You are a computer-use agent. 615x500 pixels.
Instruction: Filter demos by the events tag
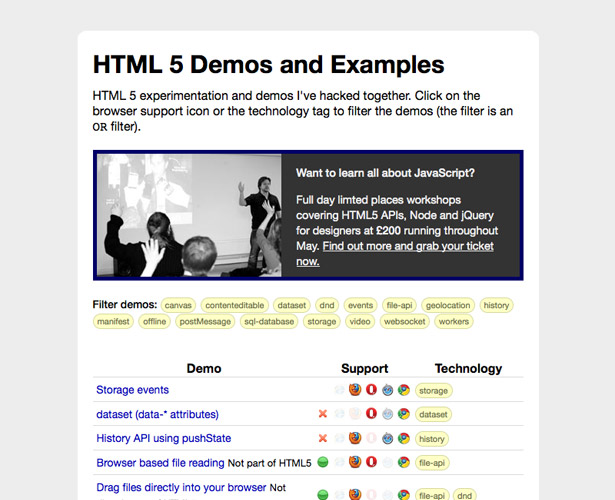360,305
